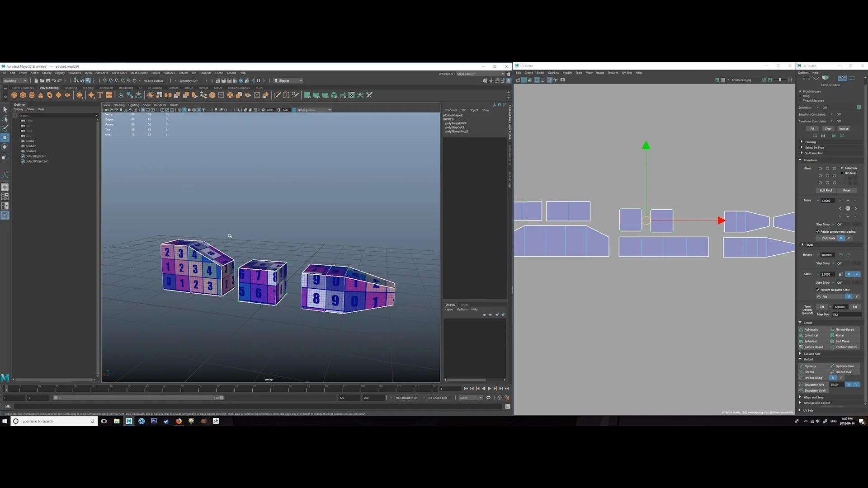Image resolution: width=868 pixels, height=488 pixels.
Task: Save the scene using the toolbar icon
Action: coord(47,80)
